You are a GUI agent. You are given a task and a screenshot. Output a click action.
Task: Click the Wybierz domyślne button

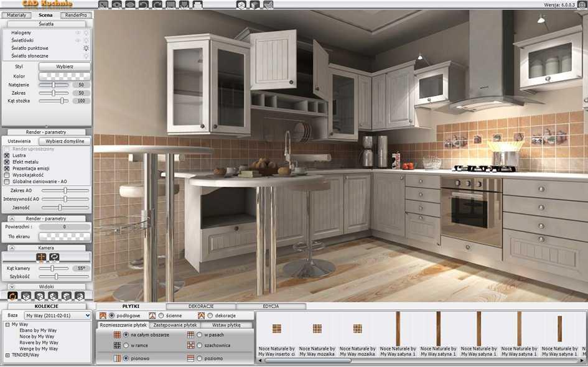click(x=65, y=141)
